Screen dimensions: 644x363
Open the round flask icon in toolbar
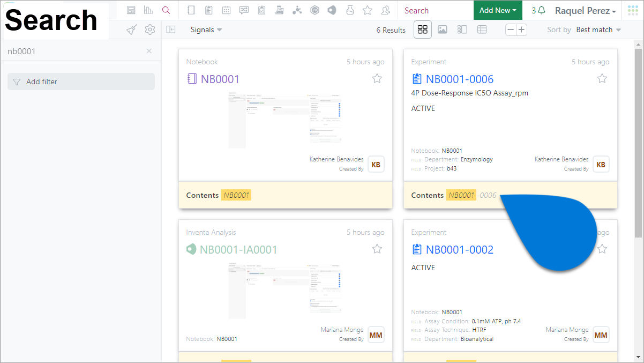350,10
